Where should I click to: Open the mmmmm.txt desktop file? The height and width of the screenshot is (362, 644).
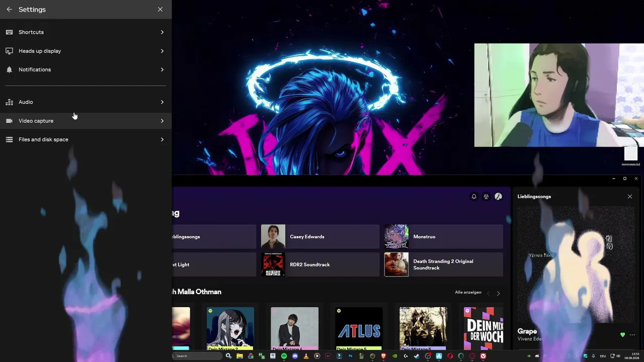[x=631, y=156]
